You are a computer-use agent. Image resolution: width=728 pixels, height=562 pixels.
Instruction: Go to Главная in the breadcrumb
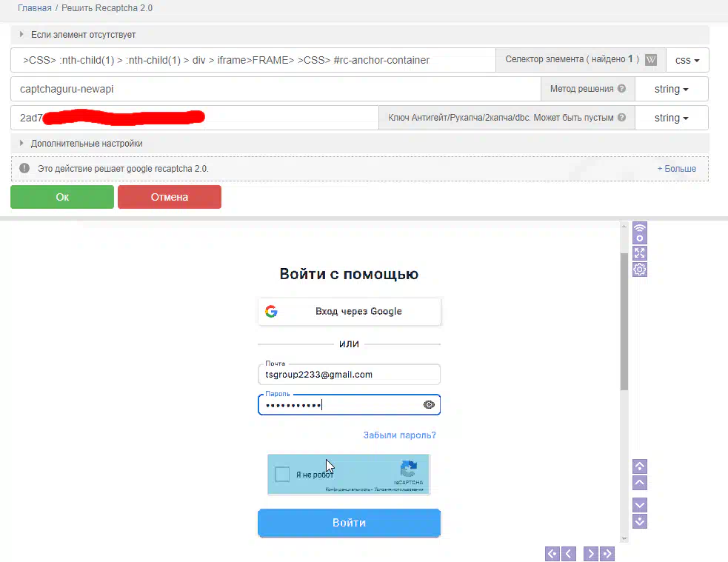click(x=35, y=8)
